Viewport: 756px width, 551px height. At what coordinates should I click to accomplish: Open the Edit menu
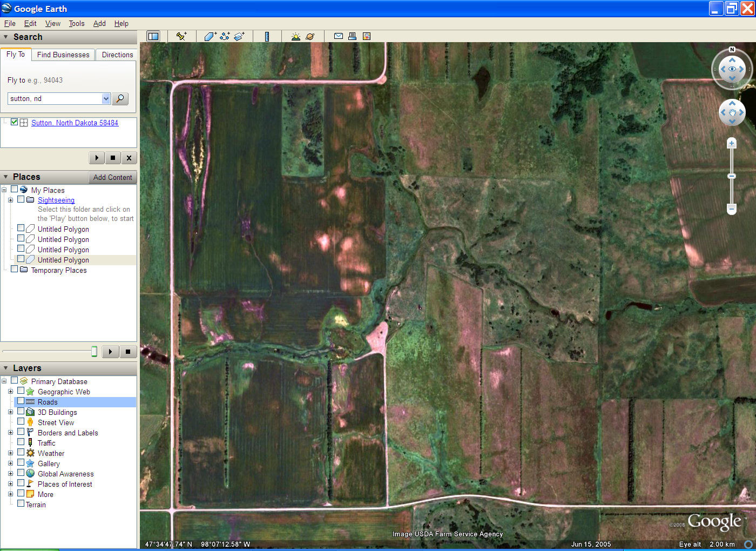pyautogui.click(x=30, y=23)
